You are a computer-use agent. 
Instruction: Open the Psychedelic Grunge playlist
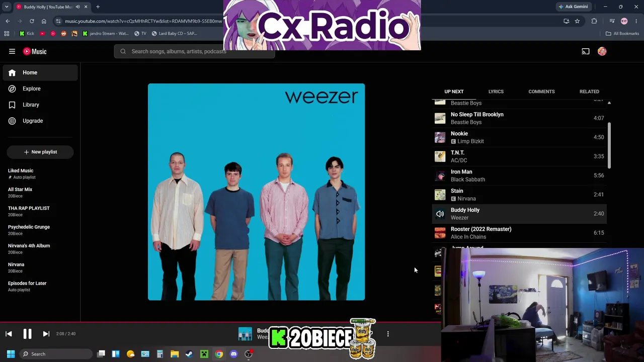click(40, 230)
